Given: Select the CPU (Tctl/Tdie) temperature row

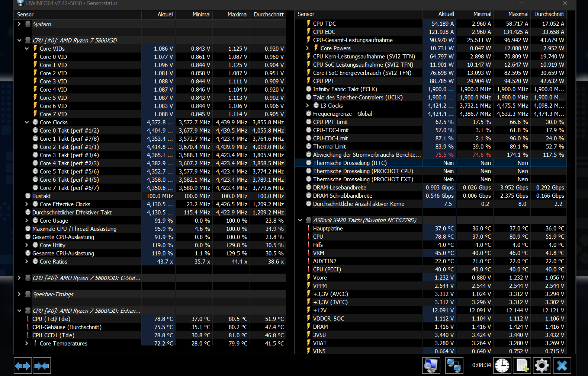Looking at the screenshot, I should [x=150, y=319].
